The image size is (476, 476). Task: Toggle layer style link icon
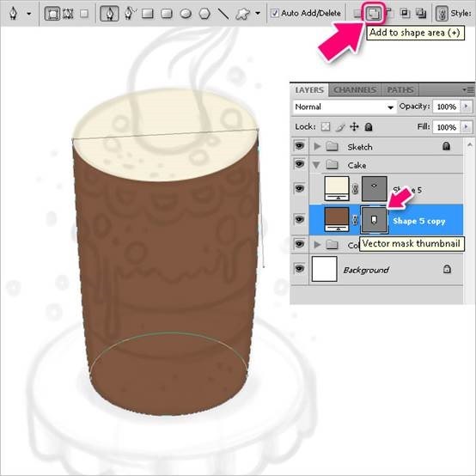click(442, 14)
